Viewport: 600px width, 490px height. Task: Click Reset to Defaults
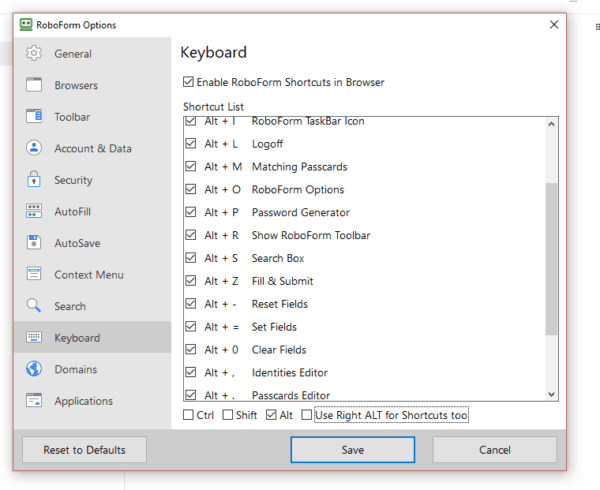click(84, 449)
